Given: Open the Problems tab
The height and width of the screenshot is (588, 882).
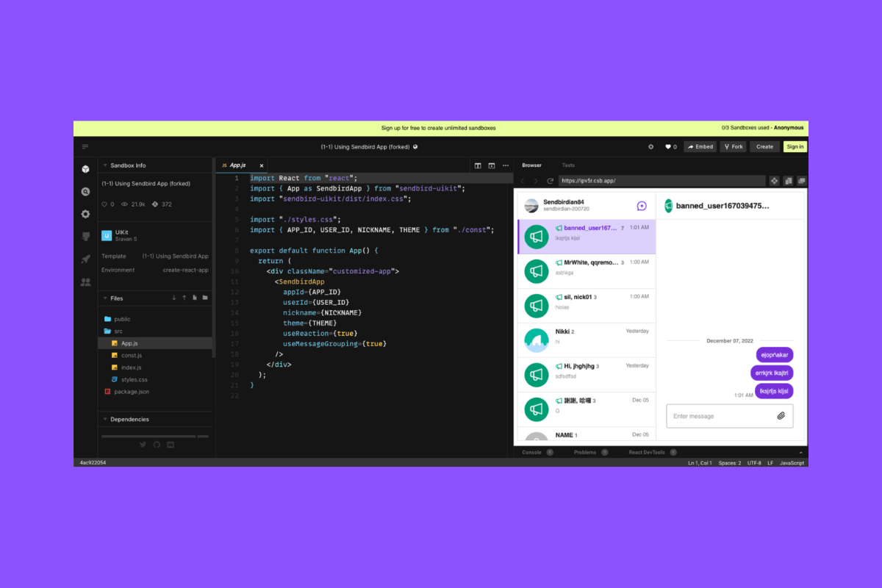Looking at the screenshot, I should point(591,453).
